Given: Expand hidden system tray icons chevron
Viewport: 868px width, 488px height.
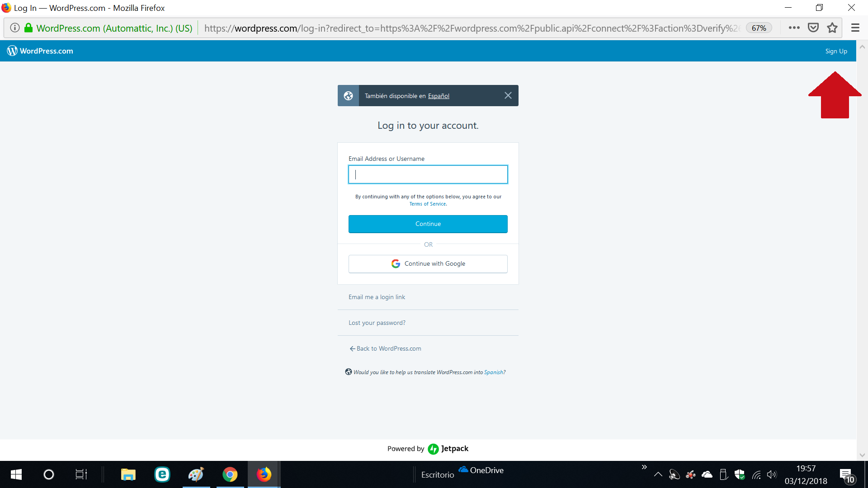Looking at the screenshot, I should click(x=658, y=474).
